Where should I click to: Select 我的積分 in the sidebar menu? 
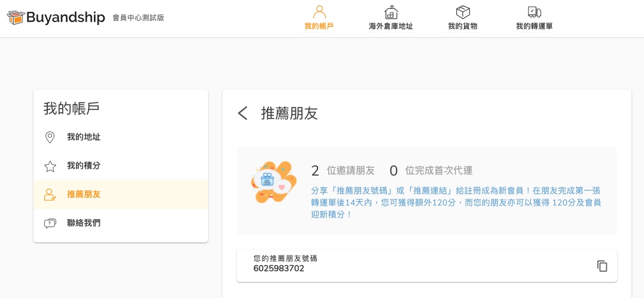(121, 166)
